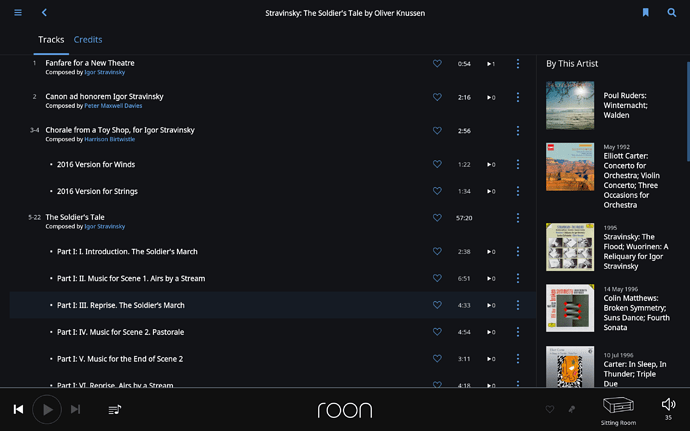Screen dimensions: 690x431
Task: Click the bookmark icon in header
Action: coord(646,12)
